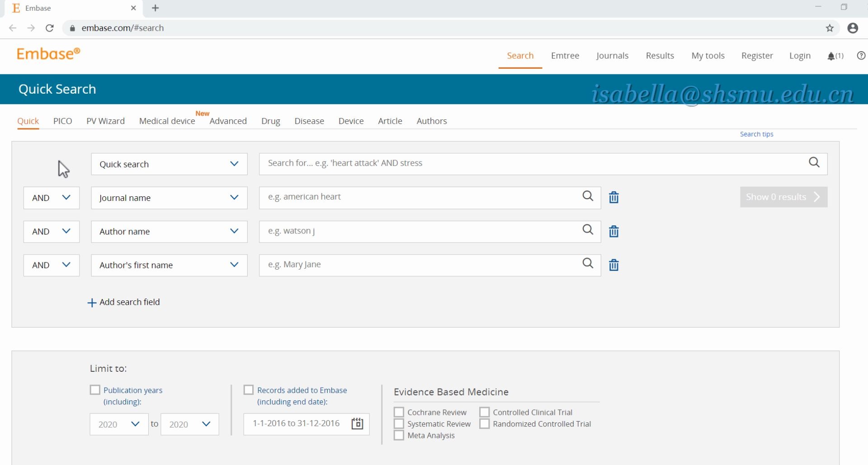The height and width of the screenshot is (465, 868).
Task: Enable the Publication years limit checkbox
Action: (x=95, y=389)
